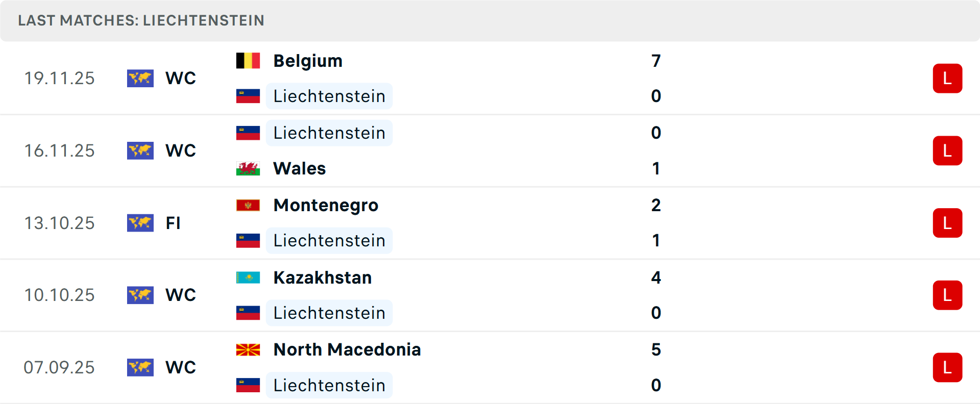Select the Kazakhstan flag icon
The height and width of the screenshot is (404, 980).
click(x=248, y=277)
